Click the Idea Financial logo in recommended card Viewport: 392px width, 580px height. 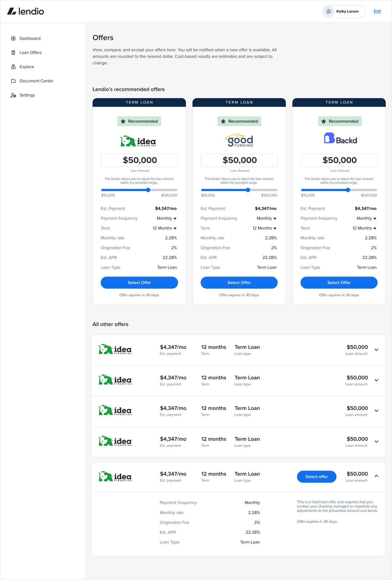(x=139, y=141)
